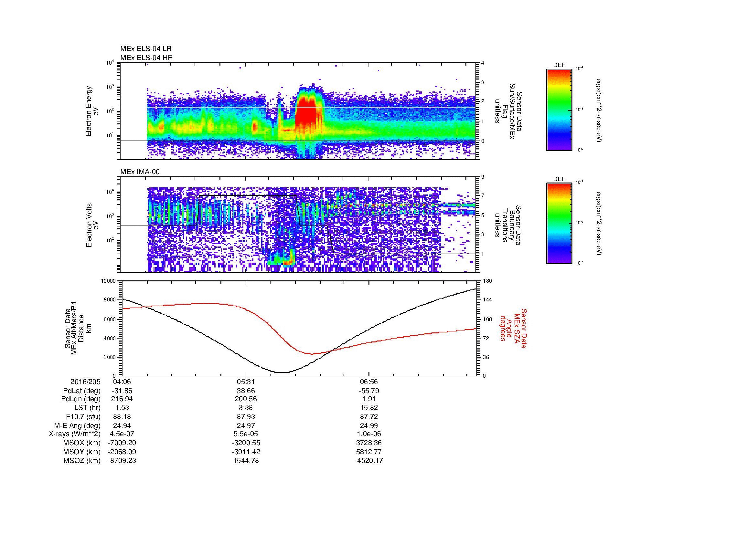Image resolution: width=756 pixels, height=534 pixels.
Task: Click the MSOZ value '1544.78'
Action: click(x=246, y=461)
